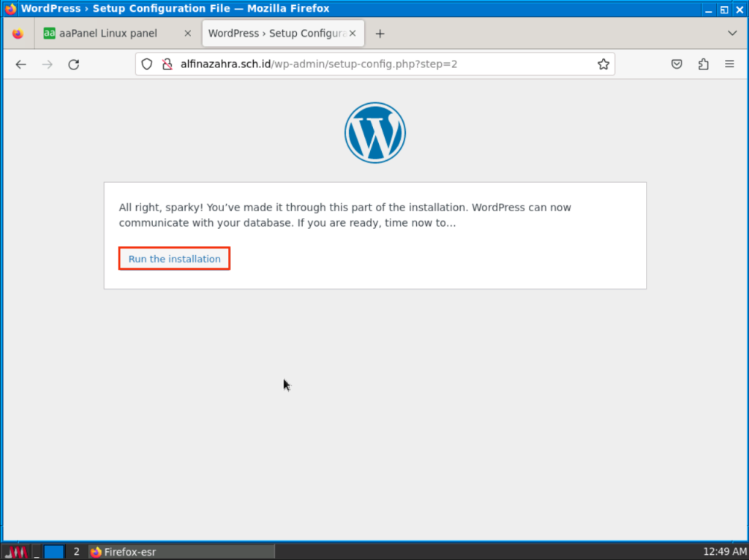The height and width of the screenshot is (560, 749).
Task: Open the tracking protection shield icon
Action: tap(147, 64)
